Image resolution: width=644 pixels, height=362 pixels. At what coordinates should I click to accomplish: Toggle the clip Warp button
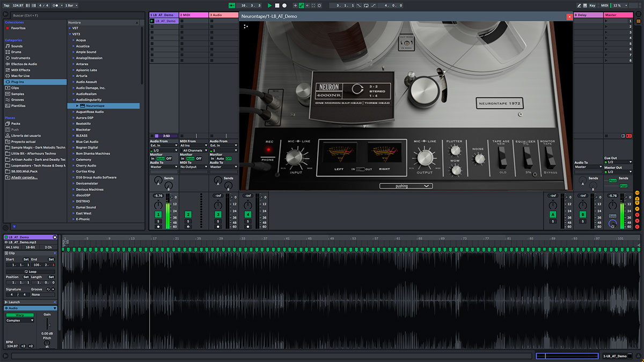[x=20, y=315]
